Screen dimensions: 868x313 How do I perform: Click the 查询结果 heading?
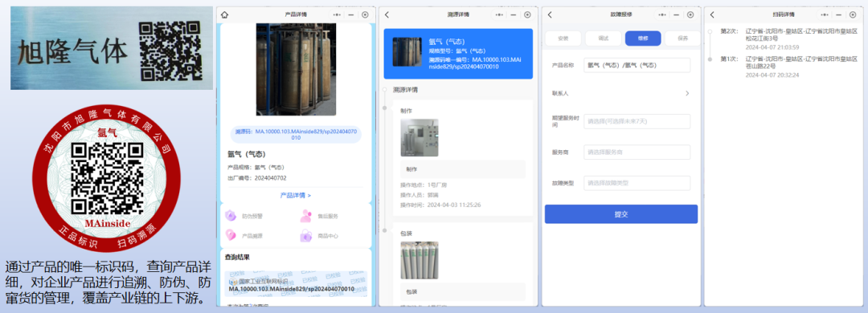pyautogui.click(x=237, y=257)
